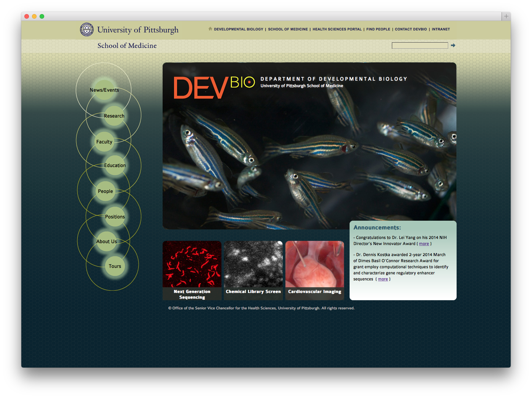
Task: Click University of Pittsburgh header text
Action: (138, 30)
